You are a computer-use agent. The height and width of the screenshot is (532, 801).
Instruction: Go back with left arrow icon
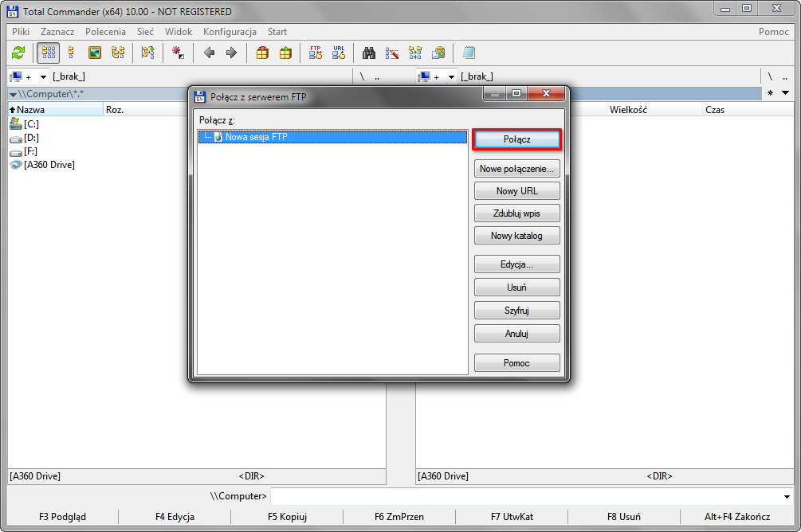coord(209,53)
